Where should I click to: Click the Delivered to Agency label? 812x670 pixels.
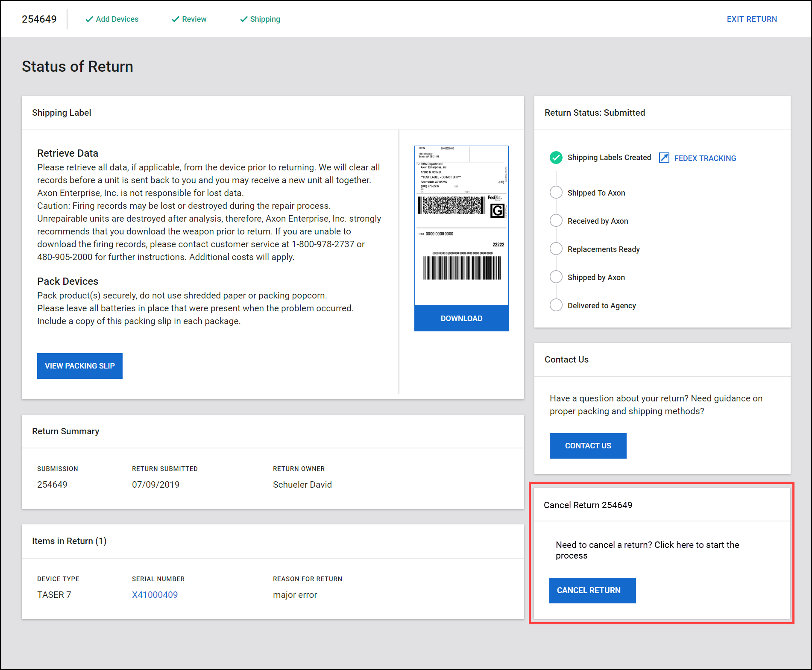pyautogui.click(x=601, y=306)
